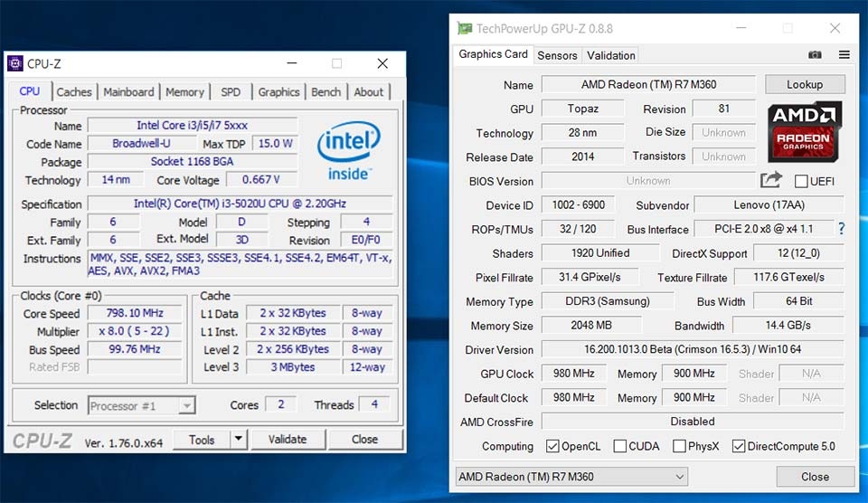Open the GPU-Z hamburger menu
The width and height of the screenshot is (868, 503).
(844, 55)
